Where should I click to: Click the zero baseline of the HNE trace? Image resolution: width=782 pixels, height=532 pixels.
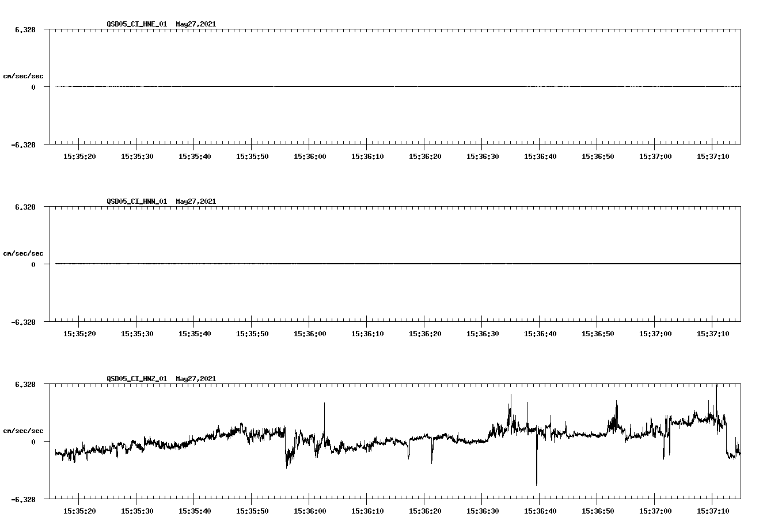point(346,86)
